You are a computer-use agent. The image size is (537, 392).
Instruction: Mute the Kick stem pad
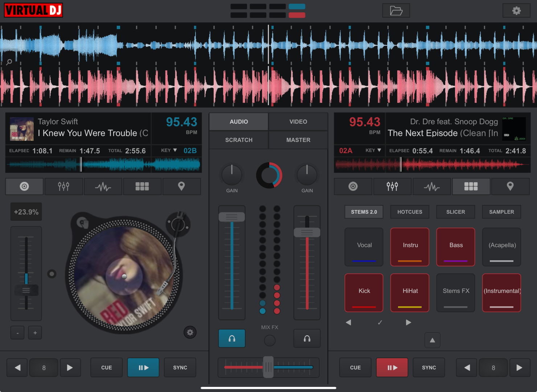364,293
